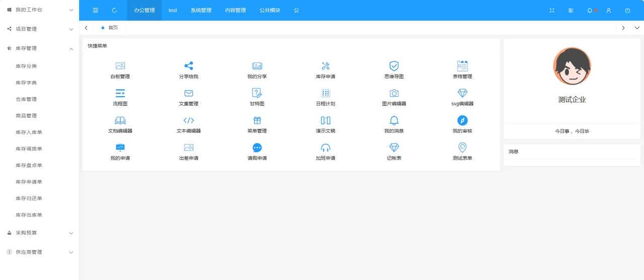Image resolution: width=644 pixels, height=280 pixels.
Task: Expand the 供应商管理 sidebar section
Action: 40,252
